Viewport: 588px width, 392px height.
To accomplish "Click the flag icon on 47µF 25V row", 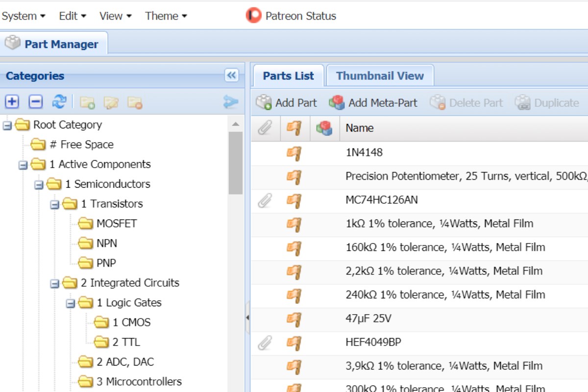I will (294, 319).
